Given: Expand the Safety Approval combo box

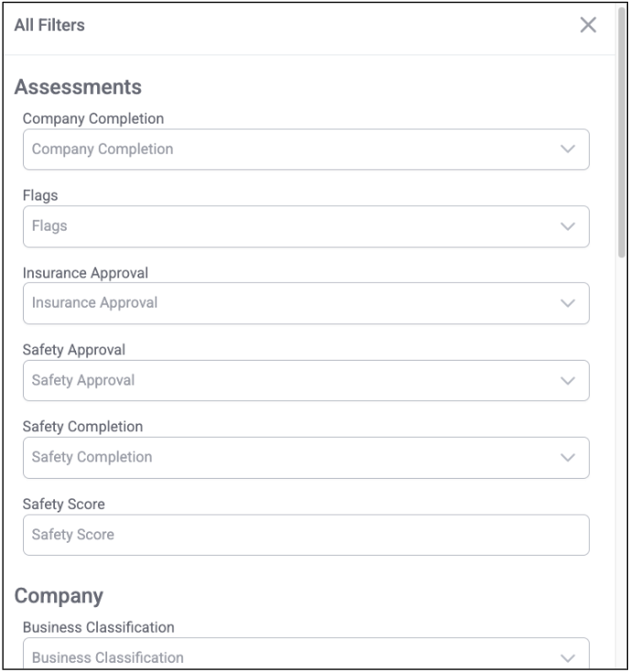Looking at the screenshot, I should (275, 380).
